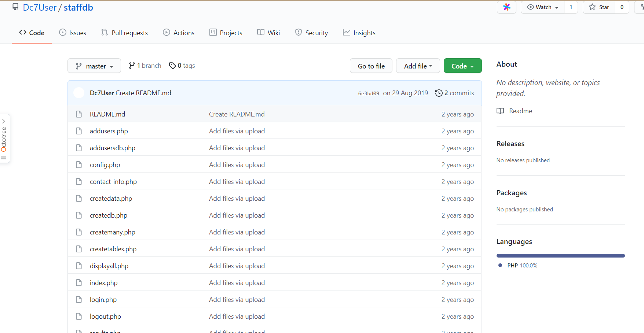The height and width of the screenshot is (333, 644).
Task: Click the Dc7User avatar in commit header
Action: point(79,93)
